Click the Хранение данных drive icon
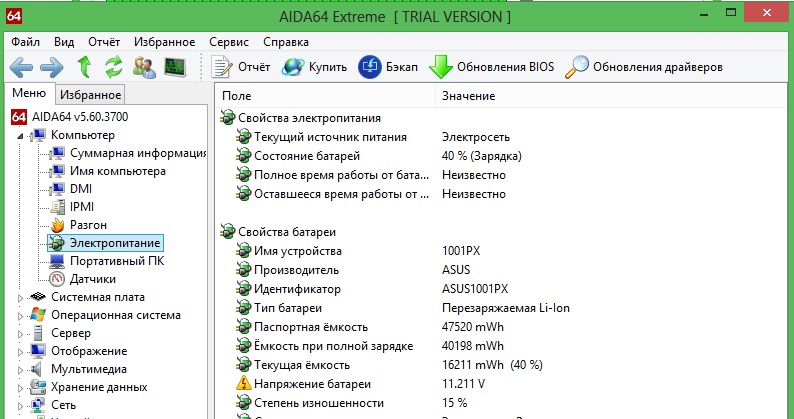794x419 pixels. point(38,387)
